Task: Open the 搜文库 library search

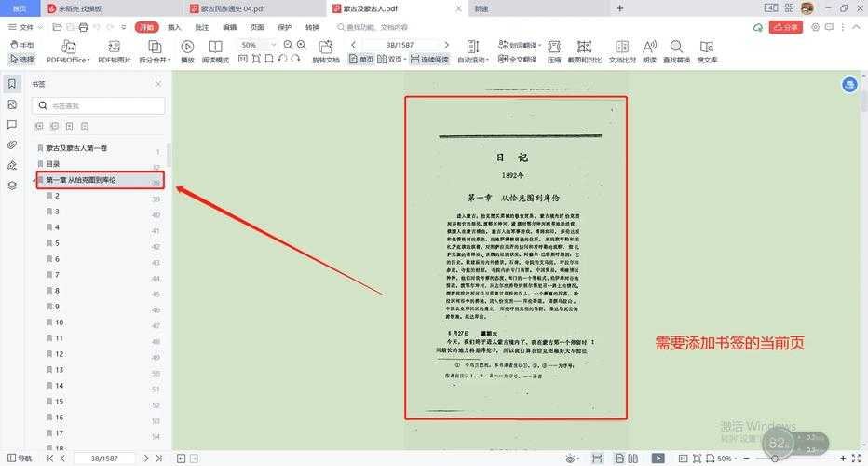Action: 707,52
